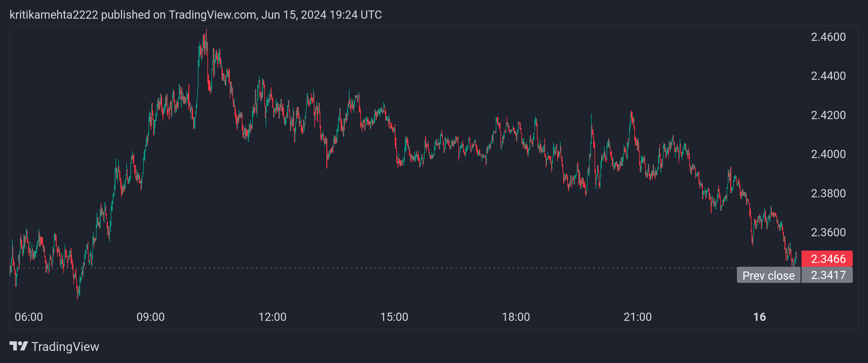Click the 21:00 time axis label
The height and width of the screenshot is (363, 868).
tap(638, 317)
